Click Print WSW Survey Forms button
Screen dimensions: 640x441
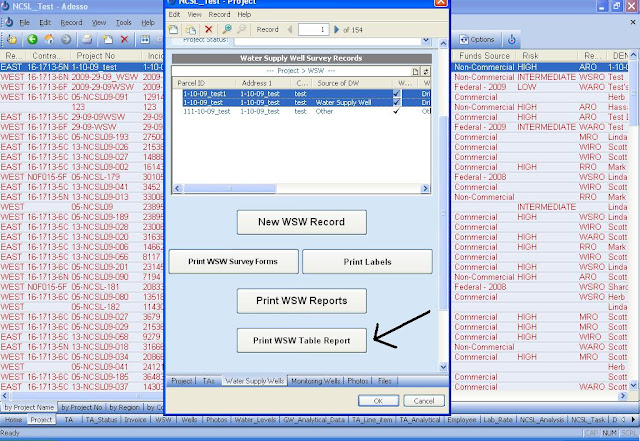(x=233, y=261)
